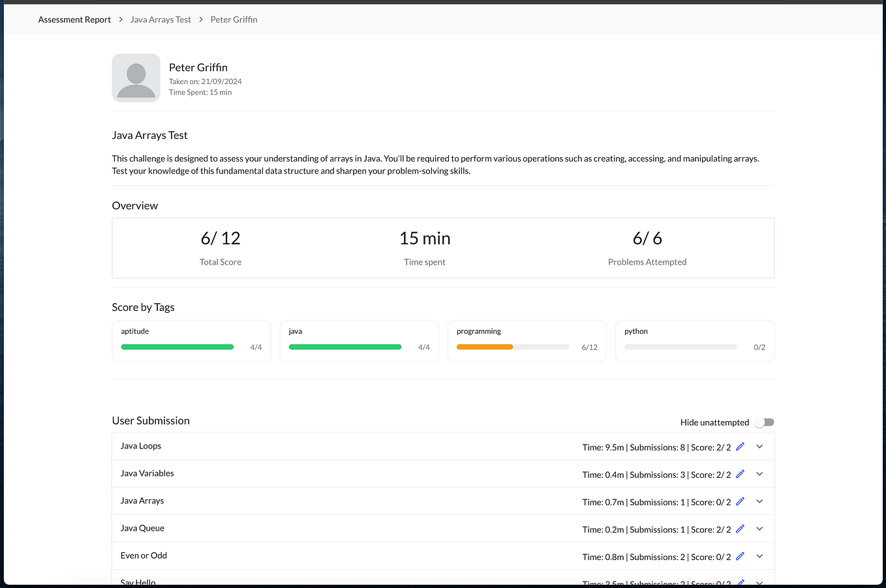This screenshot has width=886, height=588.
Task: Select Peter Griffin in the breadcrumb
Action: coord(234,20)
